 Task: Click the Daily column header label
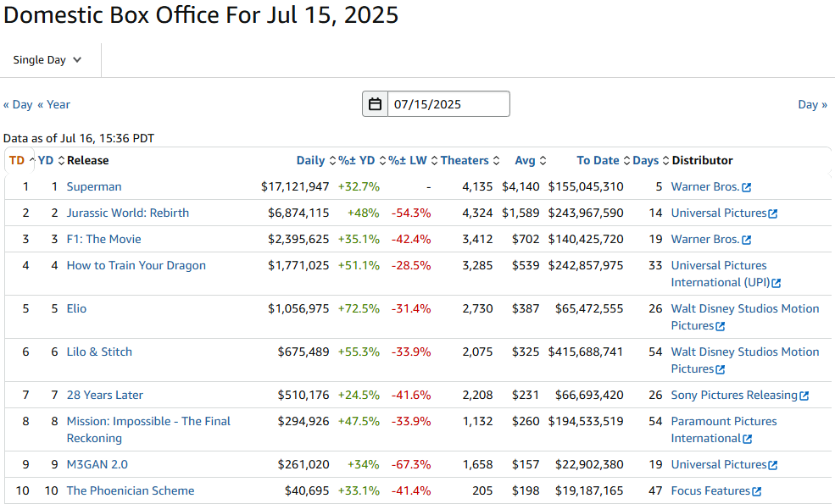point(310,160)
